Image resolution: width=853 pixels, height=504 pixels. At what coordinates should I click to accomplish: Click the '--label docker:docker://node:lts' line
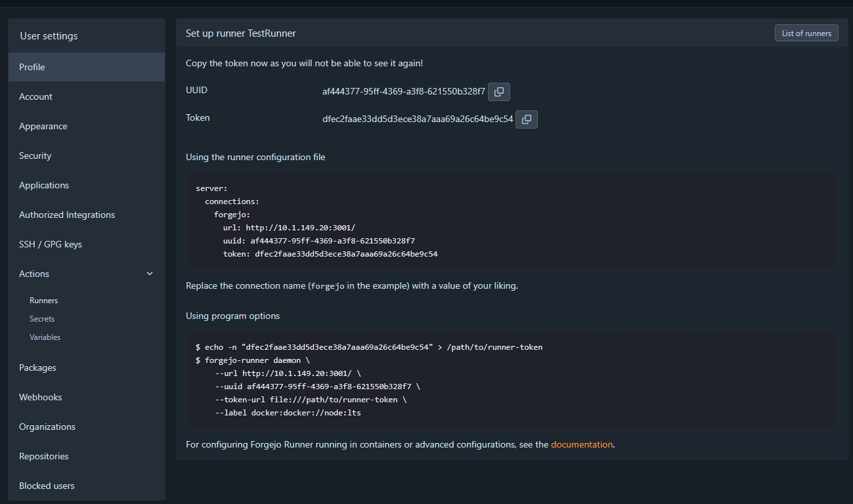tap(288, 413)
